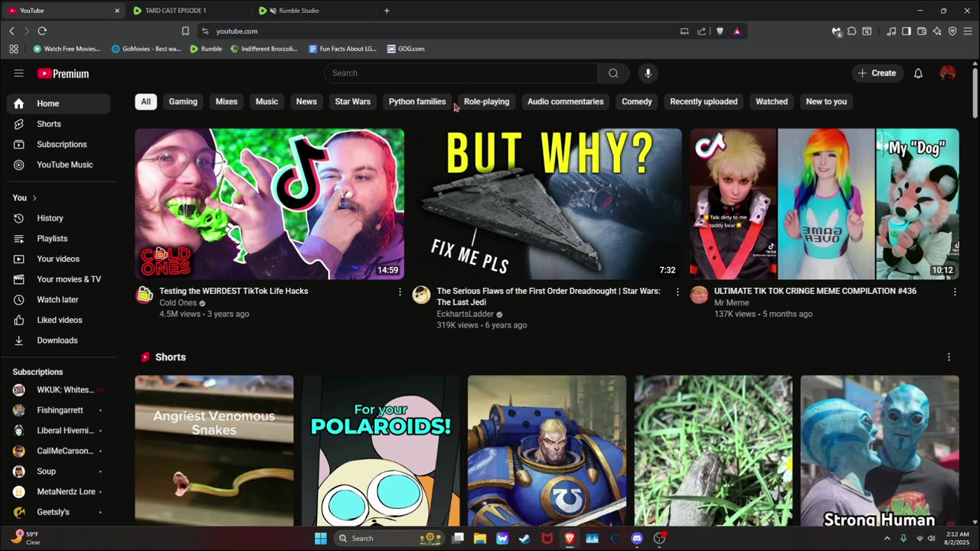The width and height of the screenshot is (980, 551).
Task: Go back to the previous page
Action: pos(11,31)
